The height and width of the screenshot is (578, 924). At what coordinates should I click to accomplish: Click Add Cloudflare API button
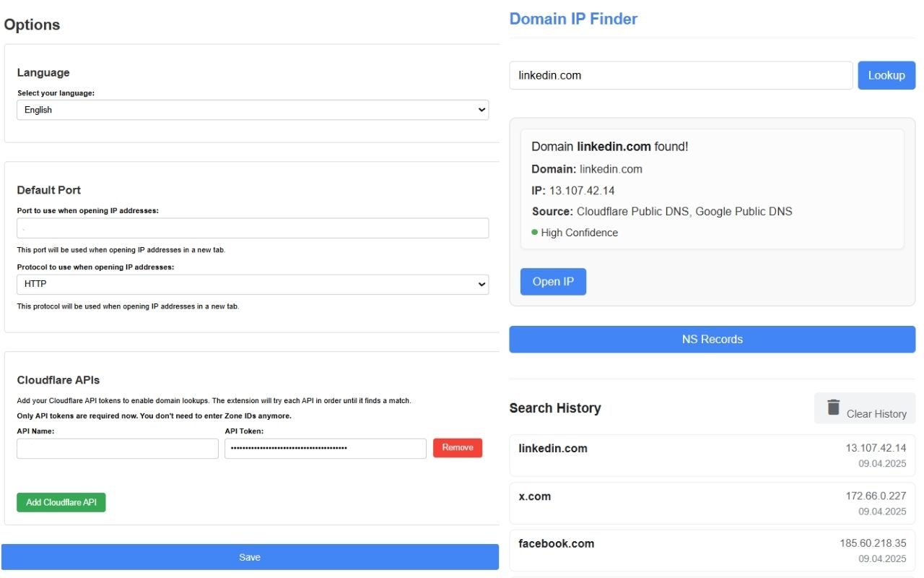point(61,502)
